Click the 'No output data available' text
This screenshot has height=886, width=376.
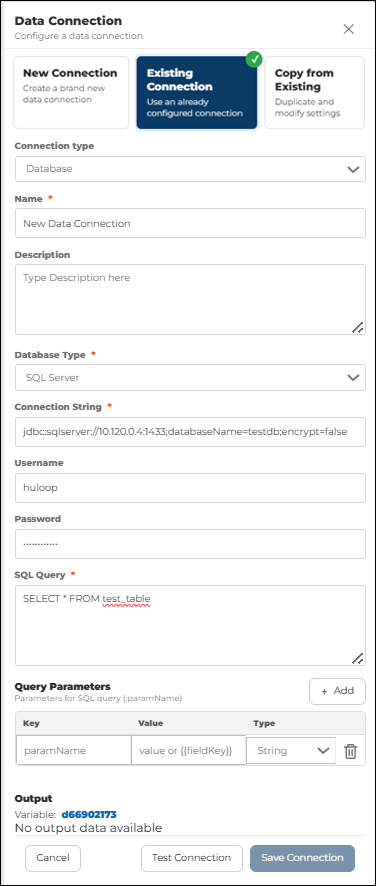pyautogui.click(x=88, y=828)
